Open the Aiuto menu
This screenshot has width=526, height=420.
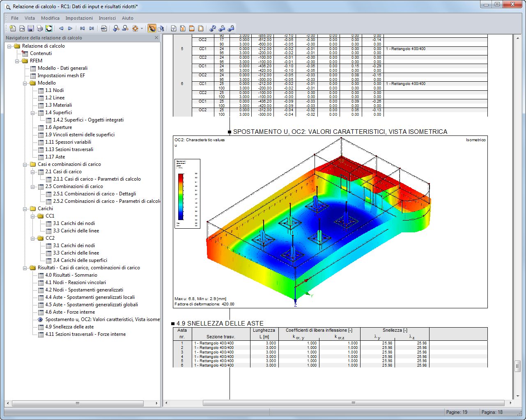128,18
